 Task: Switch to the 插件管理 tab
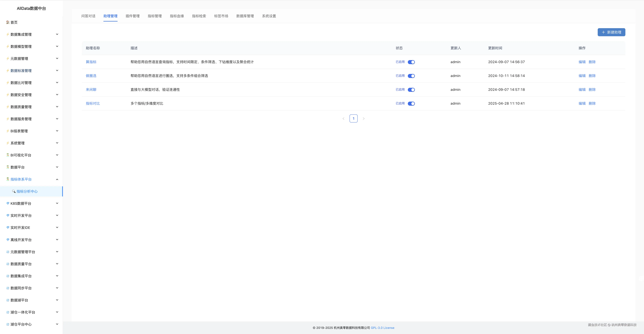coord(132,16)
